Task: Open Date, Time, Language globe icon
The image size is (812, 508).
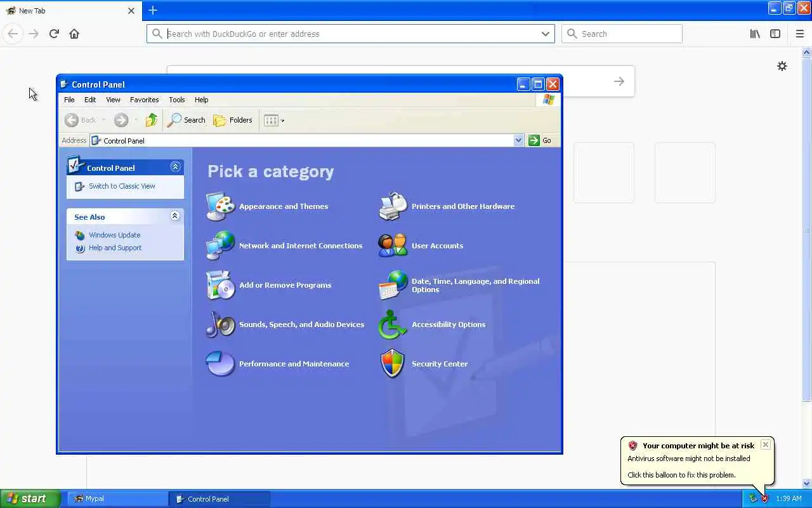Action: 393,285
